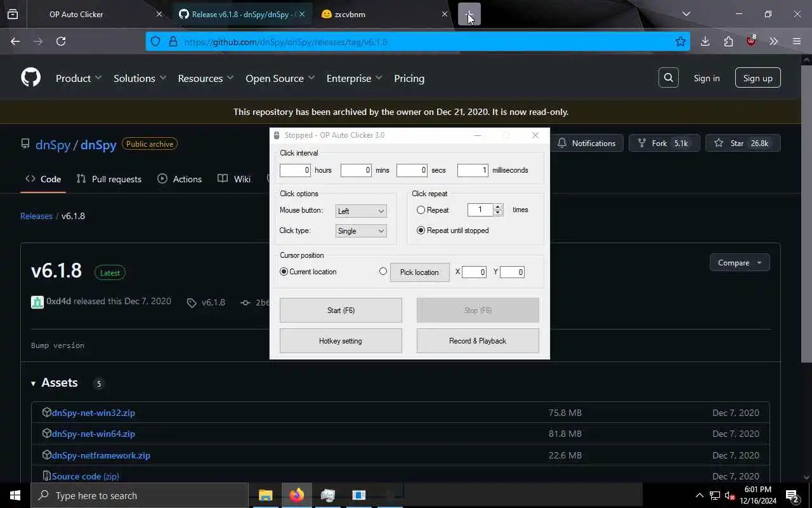Click the Pricing link
The height and width of the screenshot is (508, 812).
409,78
